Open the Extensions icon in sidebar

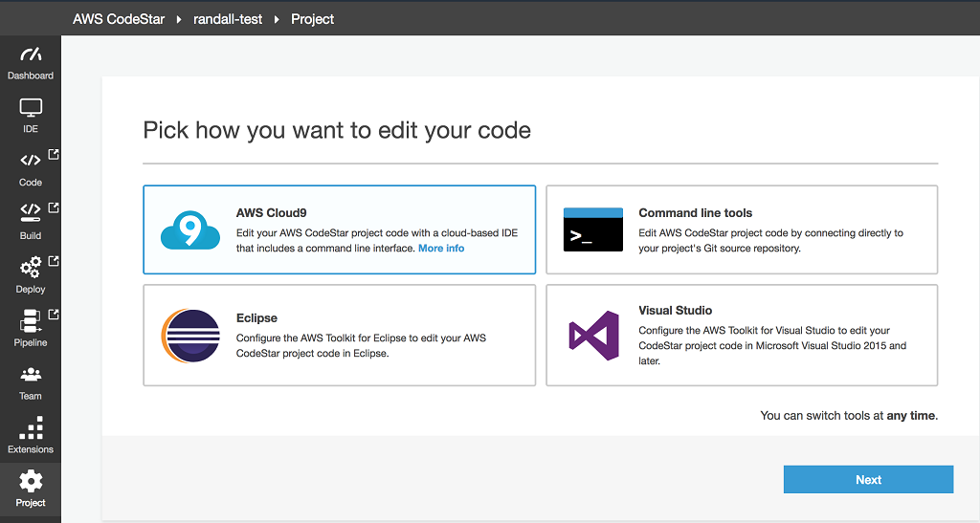[x=30, y=427]
